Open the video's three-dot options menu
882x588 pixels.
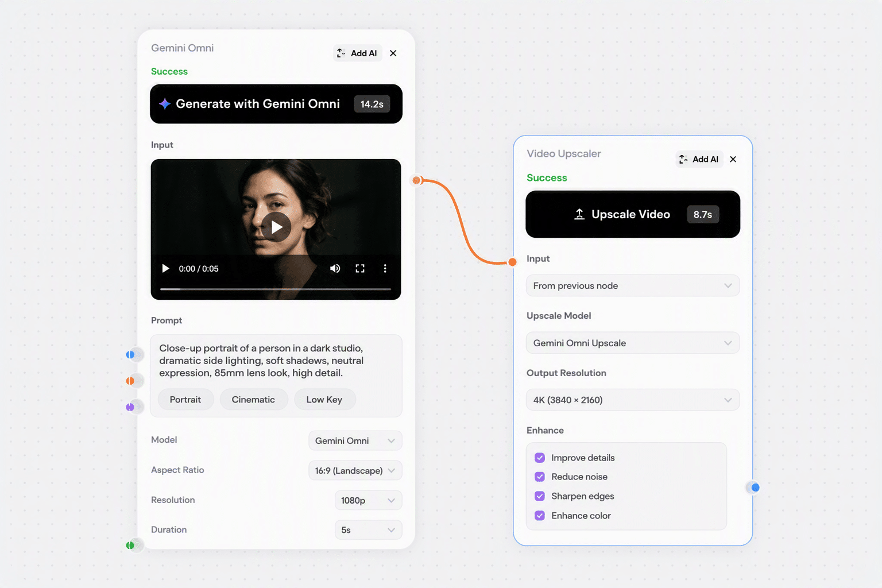tap(385, 268)
